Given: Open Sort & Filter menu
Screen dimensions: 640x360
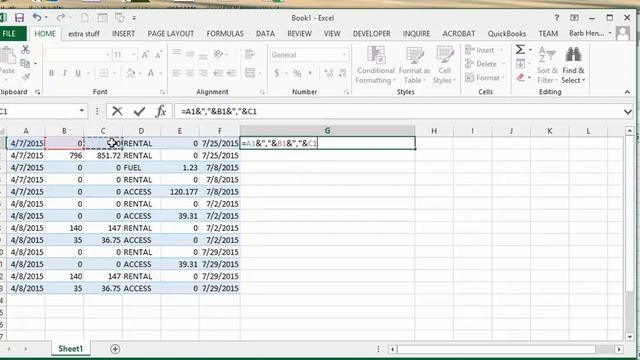Looking at the screenshot, I should (x=547, y=65).
